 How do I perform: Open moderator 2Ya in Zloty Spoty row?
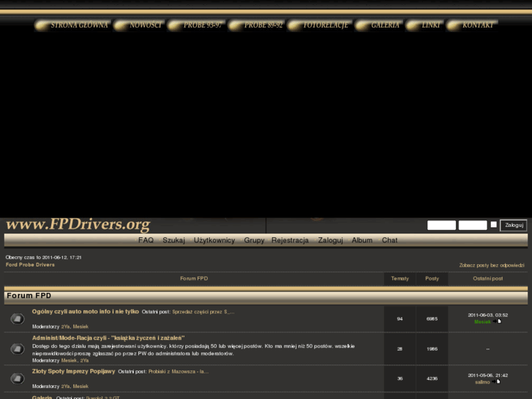point(65,386)
